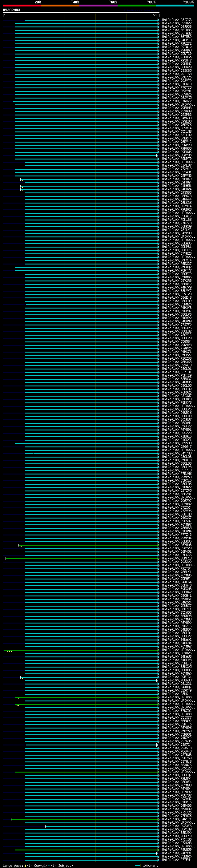Select the UniRef100_Q61231 label

click(x=177, y=684)
